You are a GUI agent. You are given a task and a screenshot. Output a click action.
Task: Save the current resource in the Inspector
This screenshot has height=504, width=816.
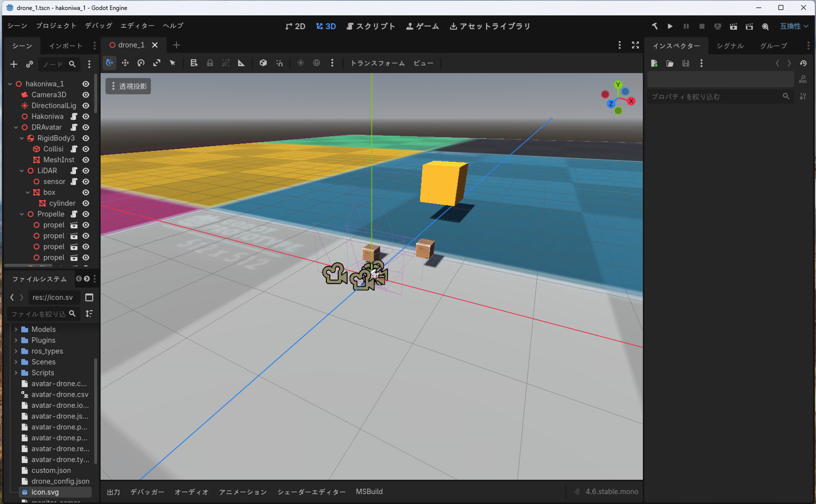(x=685, y=63)
